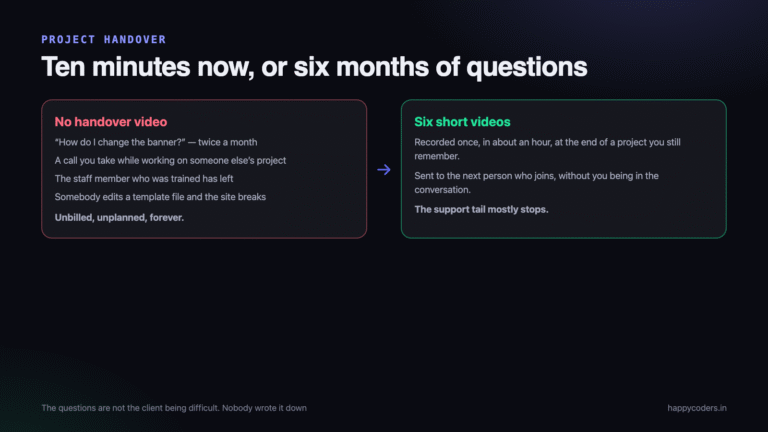Click 'Nobody wrote it down' in footer
The width and height of the screenshot is (768, 432).
[264, 408]
